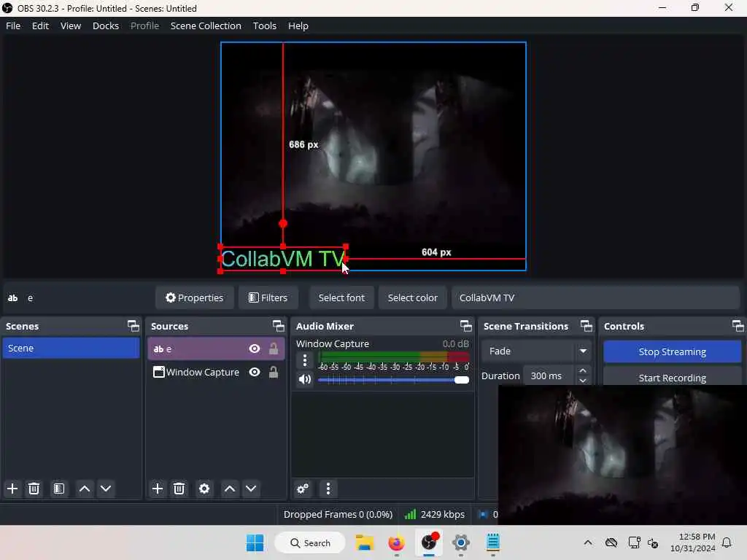747x560 pixels.
Task: Move source down arrow in Sources panel
Action: coord(251,489)
